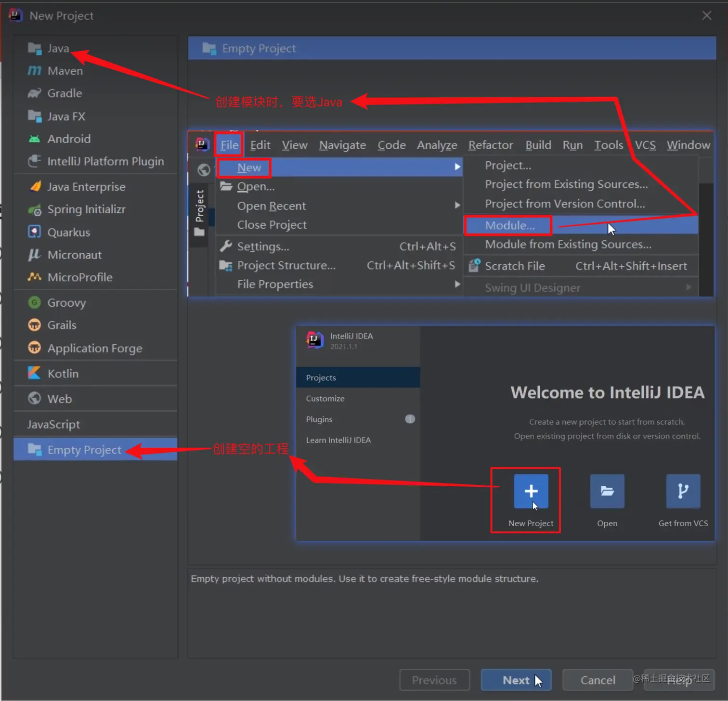728x701 pixels.
Task: Choose Project from Existing Sources...
Action: (581, 184)
